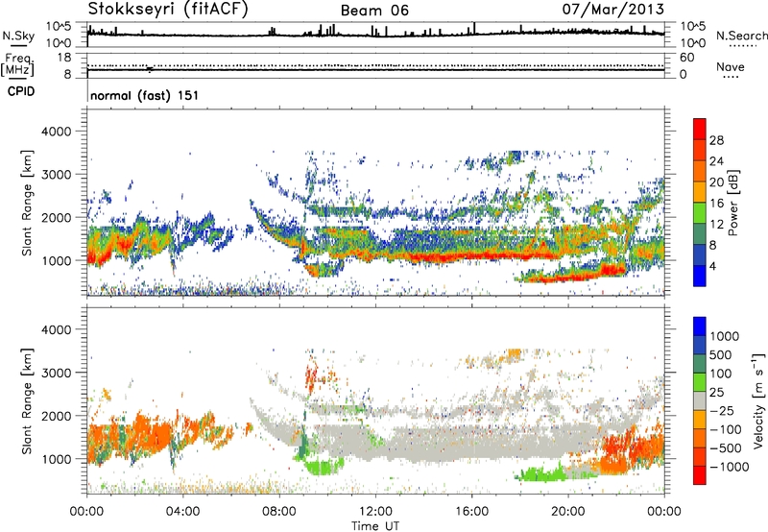
Task: Click the dotted line sample under N.Search
Action: click(742, 45)
